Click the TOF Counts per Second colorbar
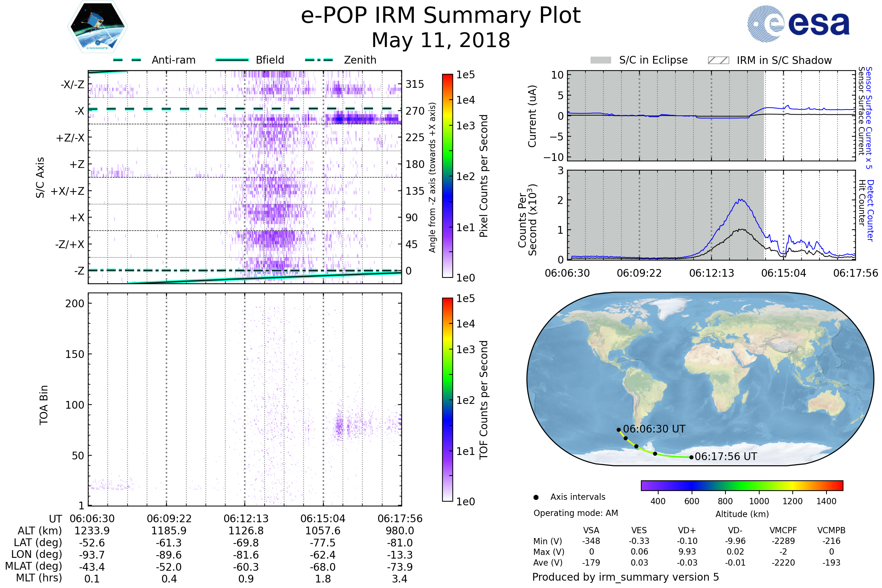Image resolution: width=882 pixels, height=588 pixels. pyautogui.click(x=447, y=399)
